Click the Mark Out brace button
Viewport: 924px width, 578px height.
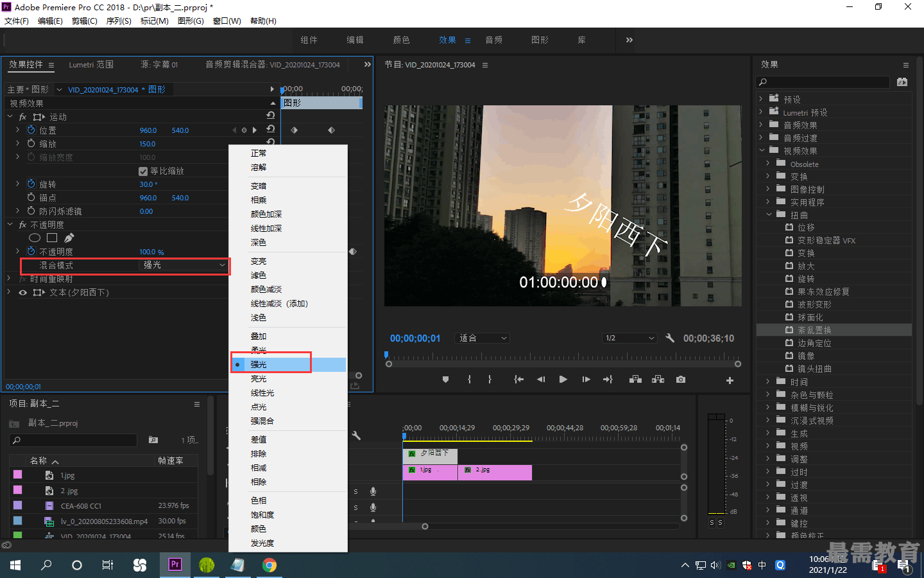(490, 380)
